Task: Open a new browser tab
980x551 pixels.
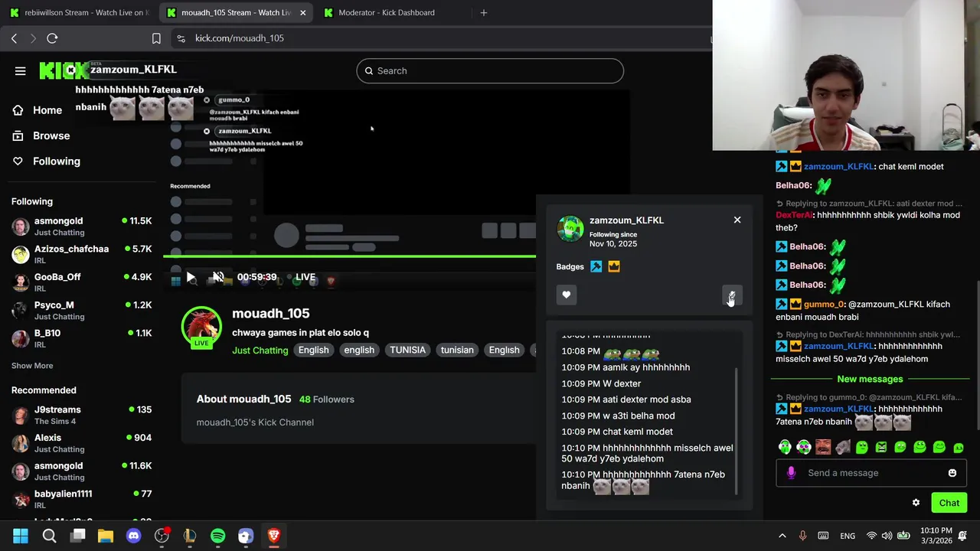Action: coord(483,12)
